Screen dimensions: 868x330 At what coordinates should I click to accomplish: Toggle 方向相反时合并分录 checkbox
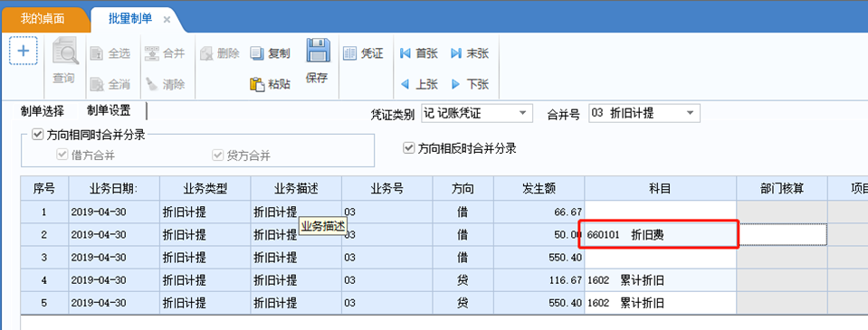point(409,148)
